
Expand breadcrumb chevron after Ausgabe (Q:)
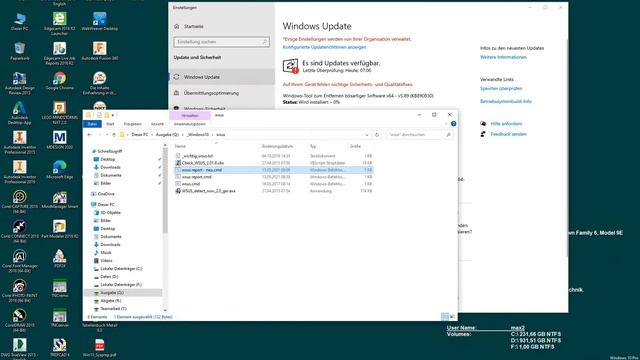coord(183,135)
